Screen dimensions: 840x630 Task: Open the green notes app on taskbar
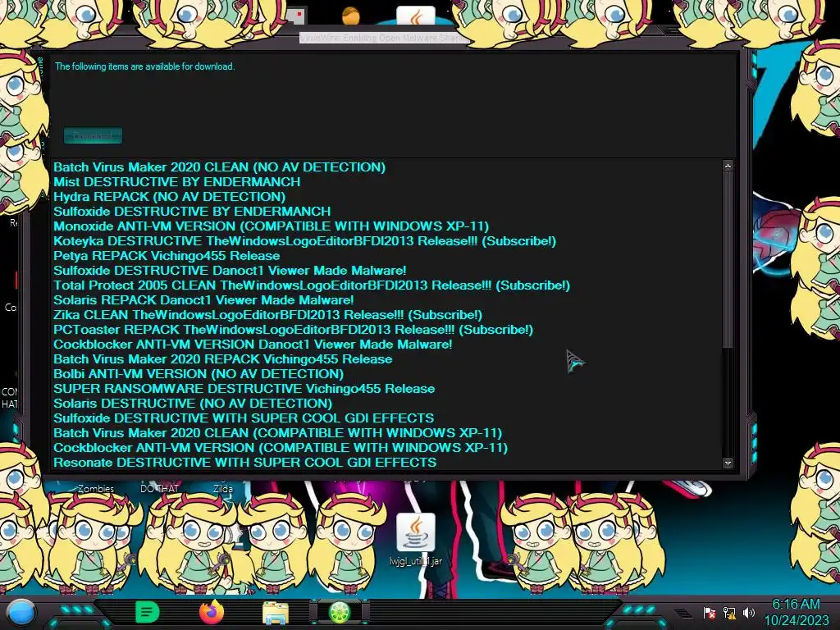tap(148, 612)
